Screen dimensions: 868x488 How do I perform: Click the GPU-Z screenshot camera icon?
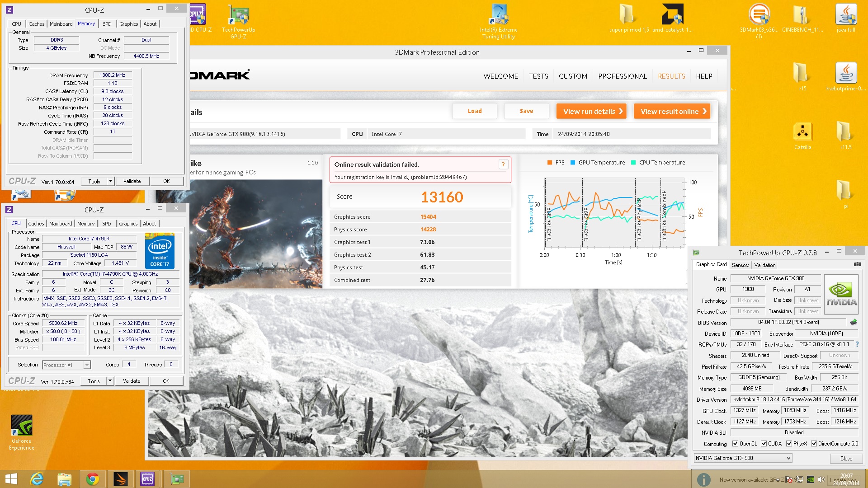click(x=857, y=264)
